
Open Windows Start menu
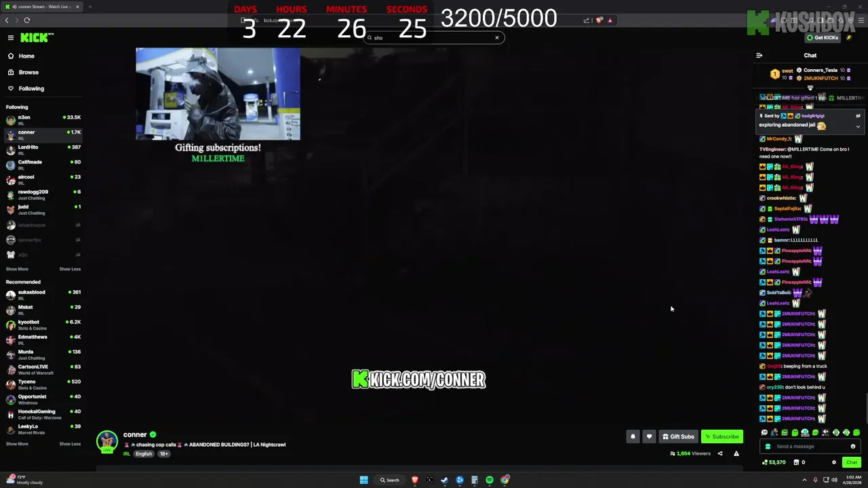(364, 480)
